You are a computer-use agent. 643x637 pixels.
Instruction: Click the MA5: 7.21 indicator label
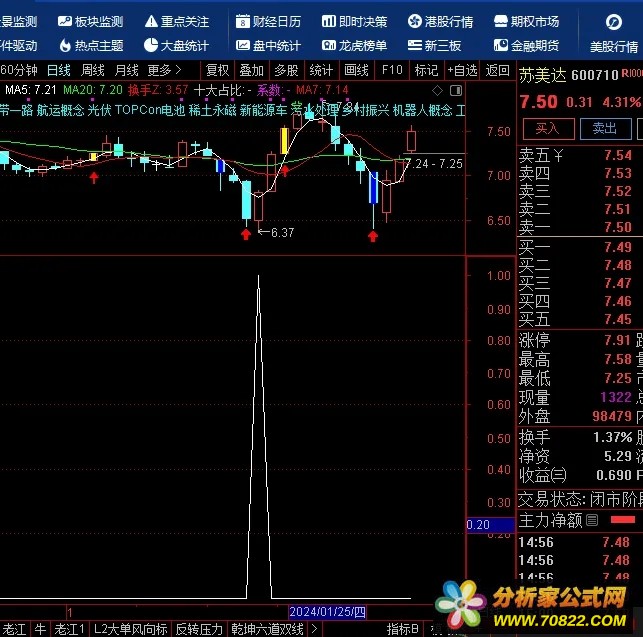click(30, 90)
